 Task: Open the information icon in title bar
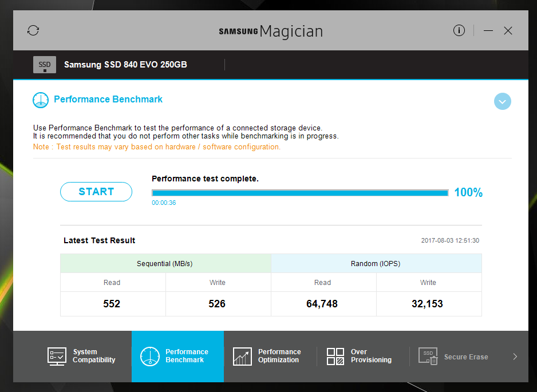click(x=459, y=30)
